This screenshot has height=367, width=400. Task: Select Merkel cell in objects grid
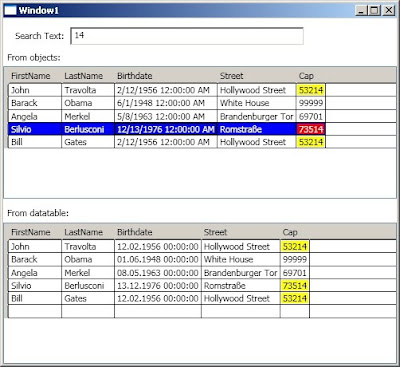point(88,116)
